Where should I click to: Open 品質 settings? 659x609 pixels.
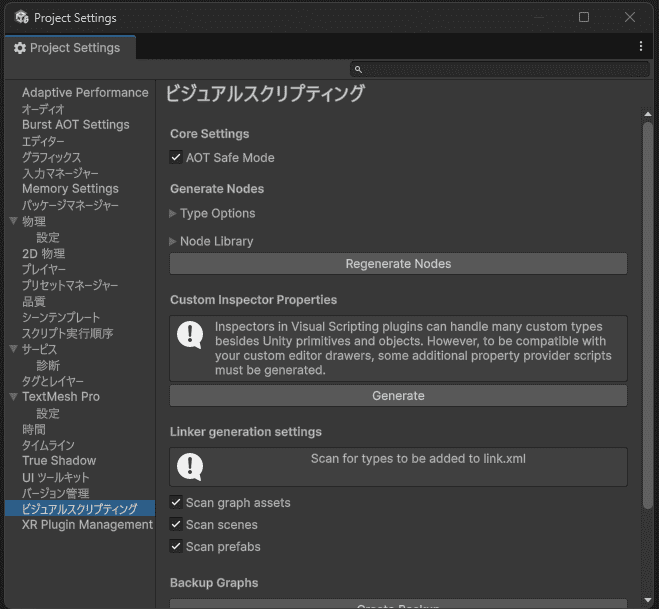pyautogui.click(x=34, y=301)
